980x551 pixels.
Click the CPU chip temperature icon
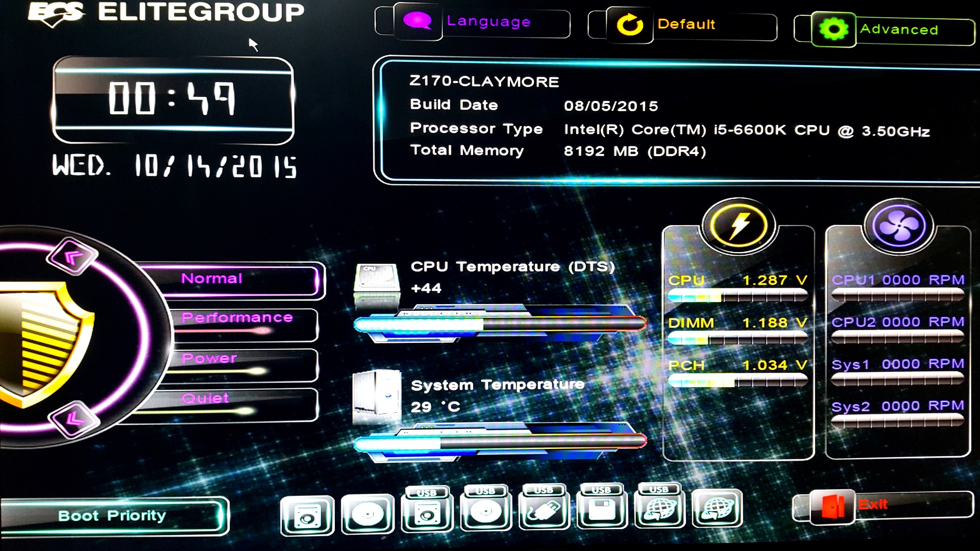[x=377, y=286]
